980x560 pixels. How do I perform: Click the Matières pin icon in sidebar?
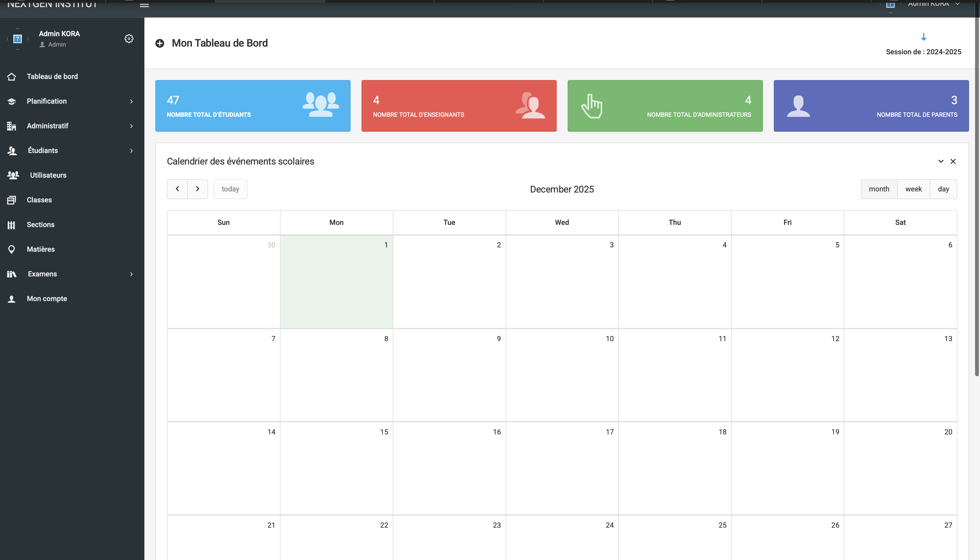coord(12,250)
